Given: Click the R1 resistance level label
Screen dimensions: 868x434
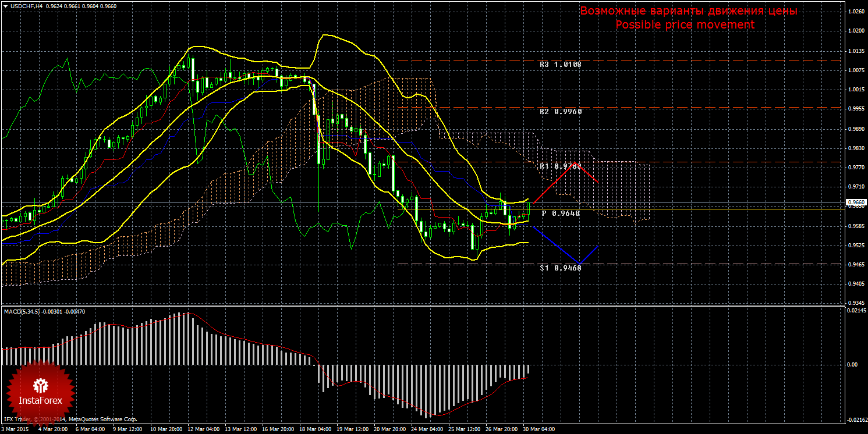Looking at the screenshot, I should (560, 166).
